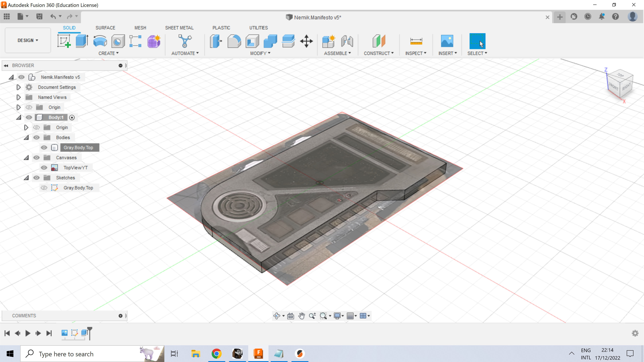Image resolution: width=644 pixels, height=362 pixels.
Task: Collapse the Sketches folder
Action: pyautogui.click(x=26, y=178)
